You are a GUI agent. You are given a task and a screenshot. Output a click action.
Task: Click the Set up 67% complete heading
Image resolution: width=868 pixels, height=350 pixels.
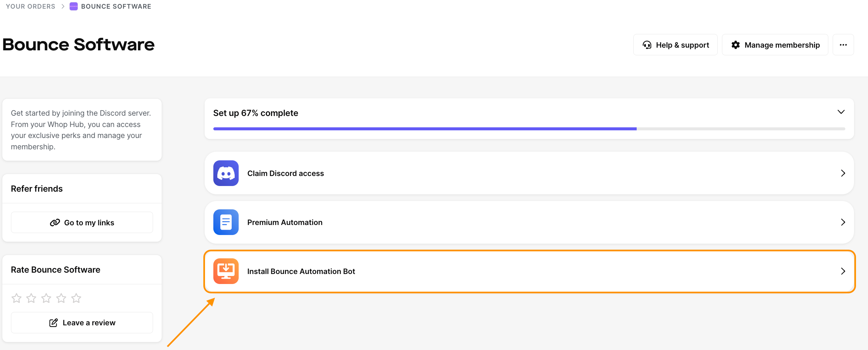[256, 113]
